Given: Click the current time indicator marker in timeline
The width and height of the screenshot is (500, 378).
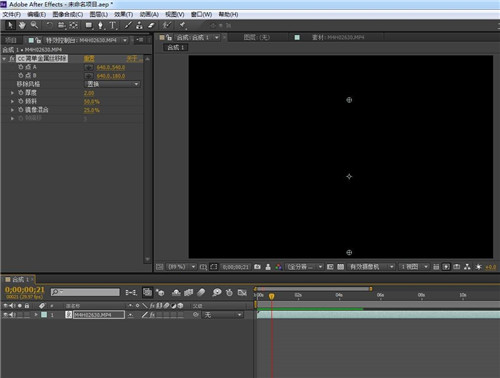Looking at the screenshot, I should tap(272, 296).
